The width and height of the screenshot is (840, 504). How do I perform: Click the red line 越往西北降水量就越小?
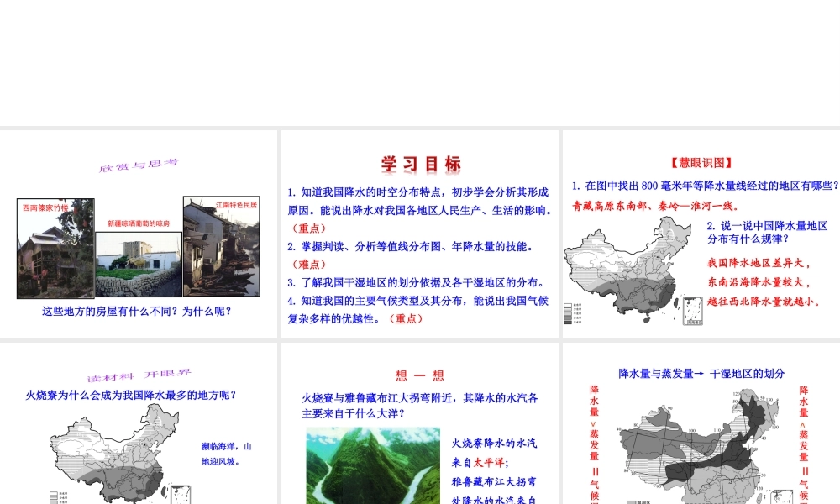[764, 302]
